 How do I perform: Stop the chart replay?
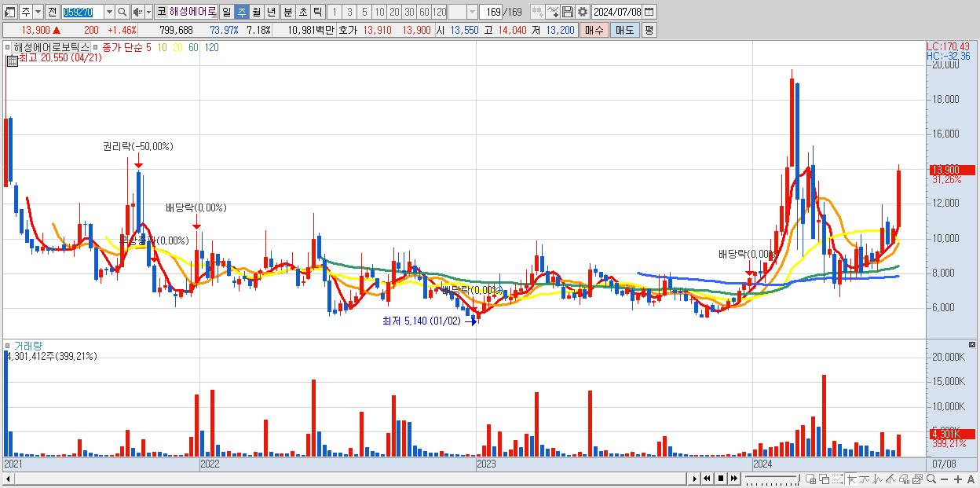[720, 479]
